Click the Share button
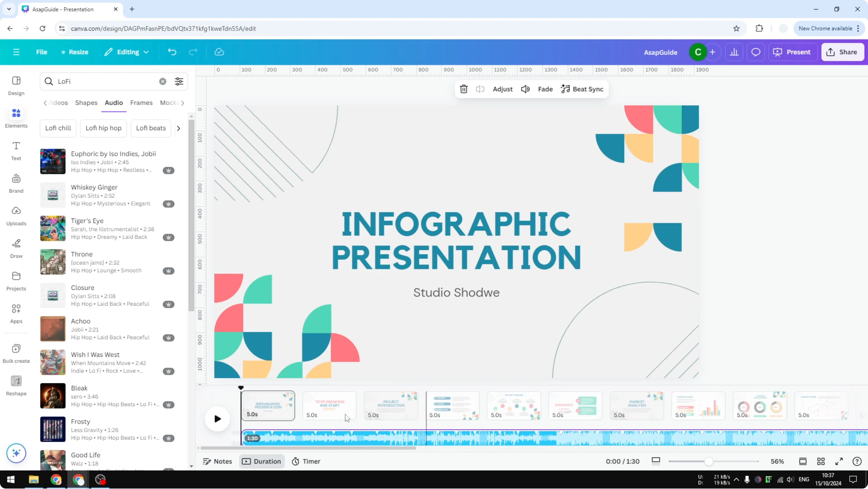 (x=842, y=52)
